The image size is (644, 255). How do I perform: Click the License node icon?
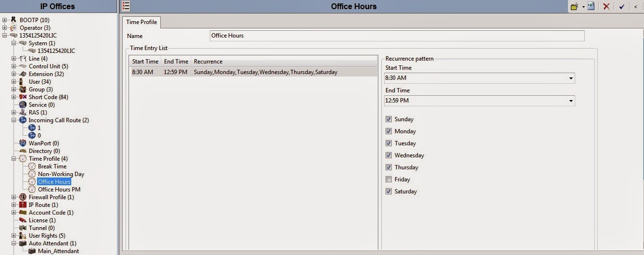[x=23, y=220]
